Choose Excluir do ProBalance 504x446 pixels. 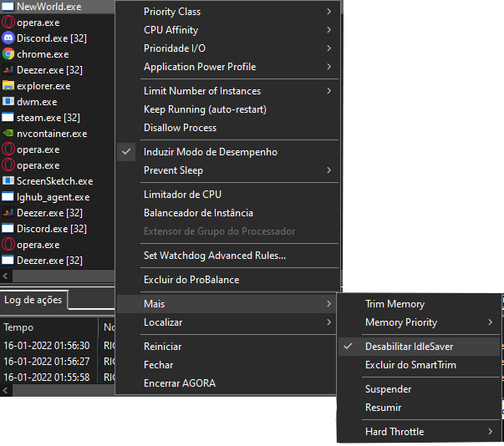(x=228, y=280)
